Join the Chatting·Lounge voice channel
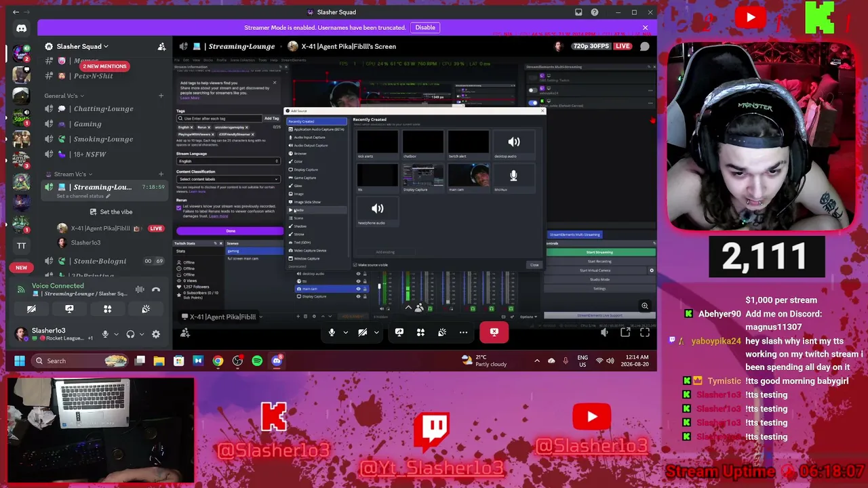This screenshot has height=488, width=868. coord(103,108)
